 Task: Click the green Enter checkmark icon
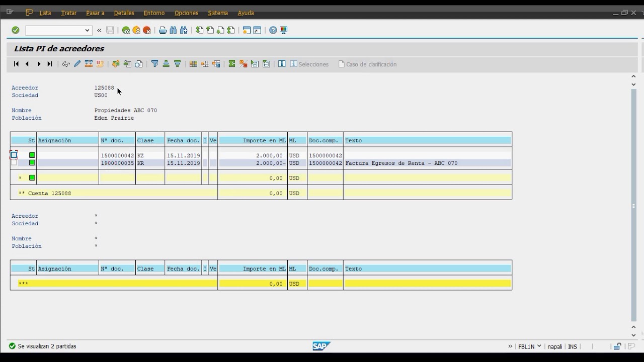coord(16,30)
